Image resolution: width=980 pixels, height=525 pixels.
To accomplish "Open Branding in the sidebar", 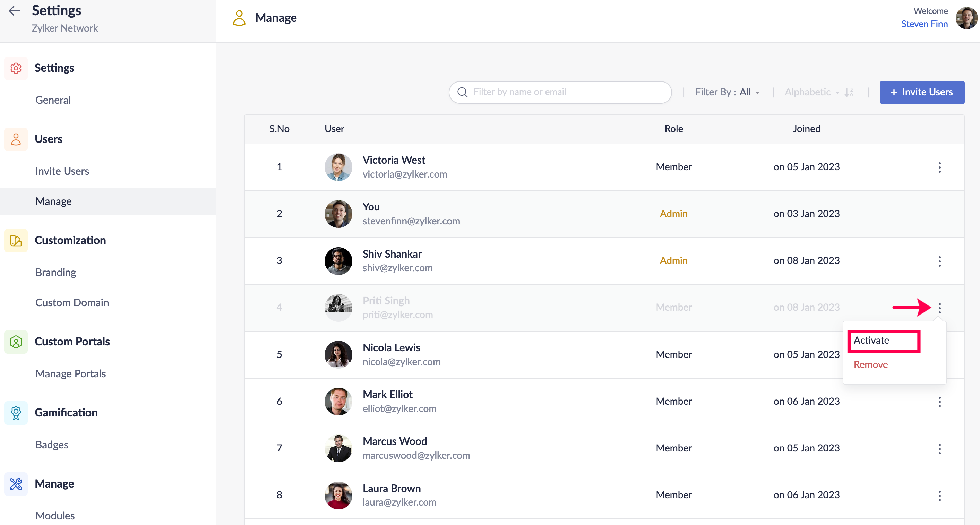I will (55, 273).
